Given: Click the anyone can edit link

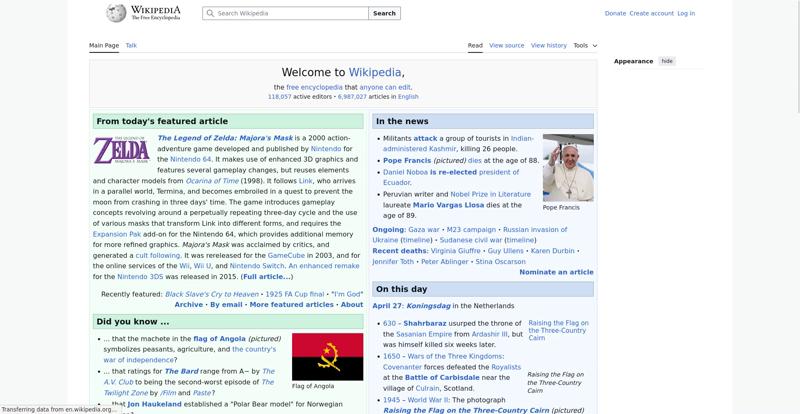Looking at the screenshot, I should click(x=385, y=87).
